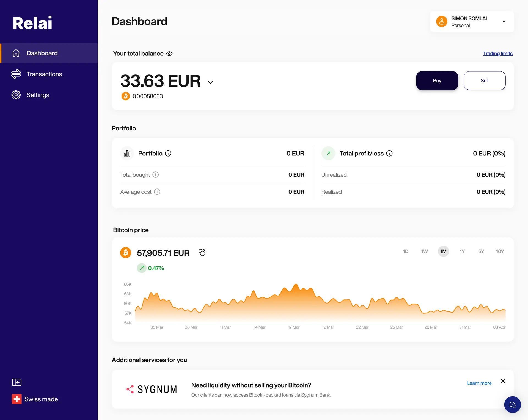Open the Simon Somlai account dropdown
This screenshot has width=528, height=420.
(x=472, y=21)
